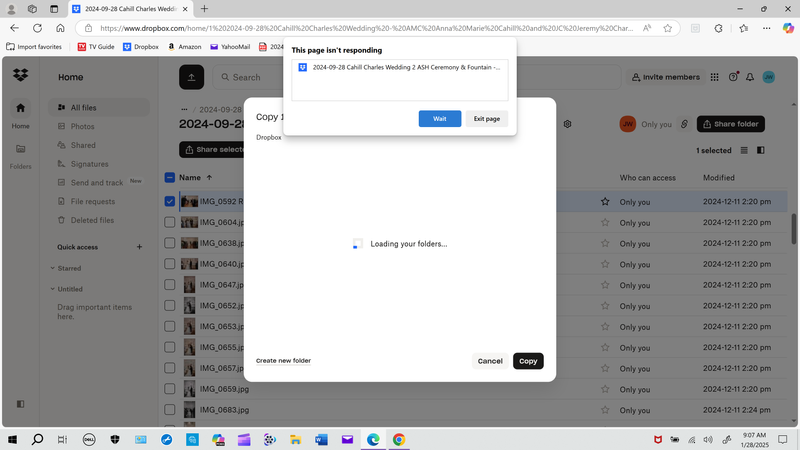Open YahooMail bookmark

coord(230,46)
